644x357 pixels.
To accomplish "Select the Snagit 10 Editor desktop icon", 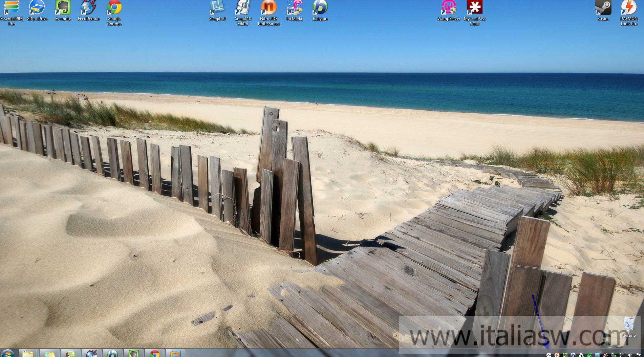I will 243,13.
